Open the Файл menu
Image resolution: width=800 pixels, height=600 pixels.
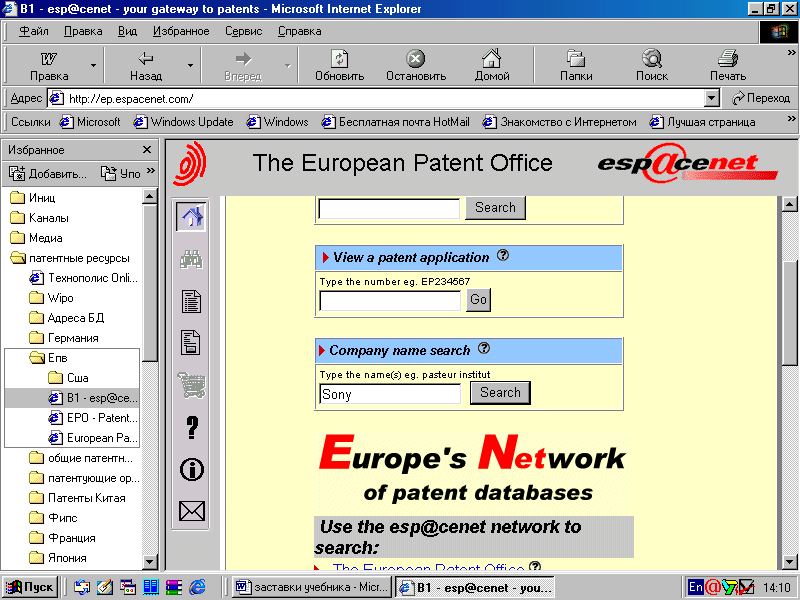click(x=34, y=31)
